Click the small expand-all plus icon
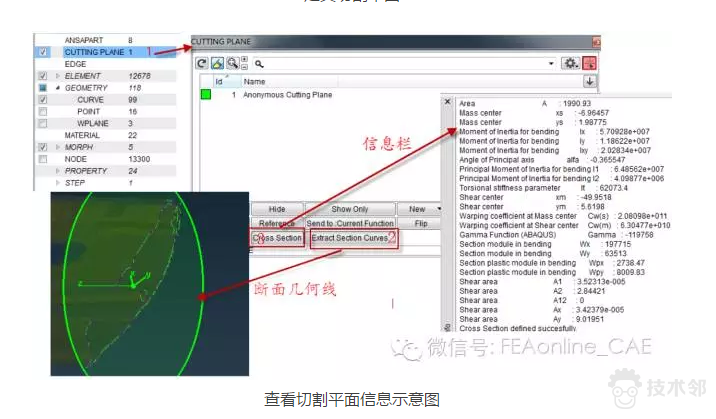The width and height of the screenshot is (716, 419). pyautogui.click(x=245, y=59)
